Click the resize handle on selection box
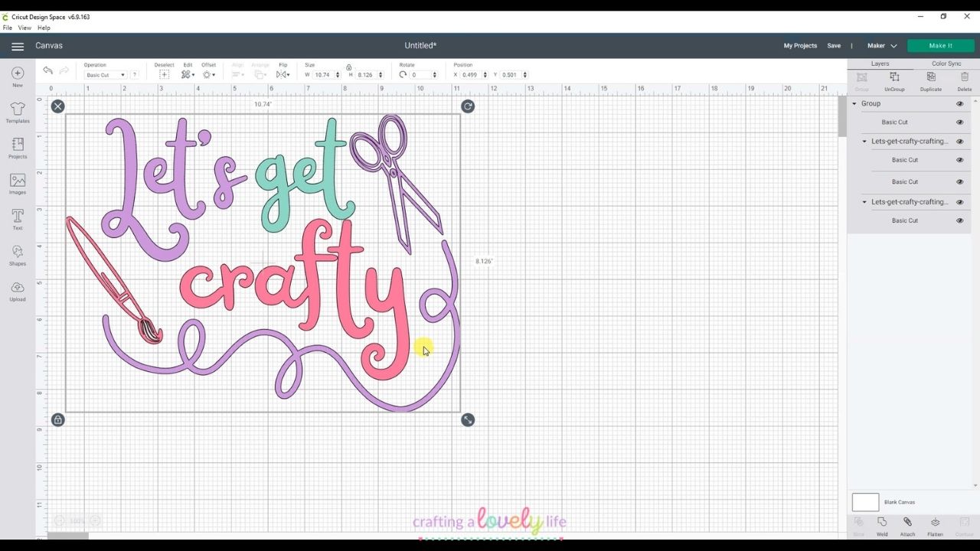This screenshot has width=980, height=551. click(468, 420)
